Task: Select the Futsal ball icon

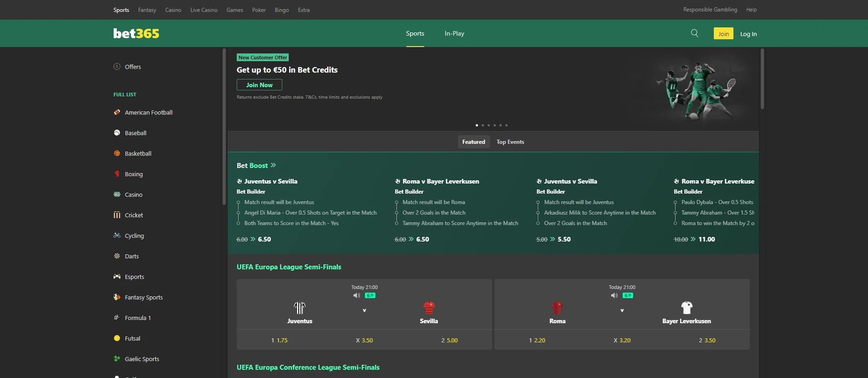Action: [x=117, y=338]
